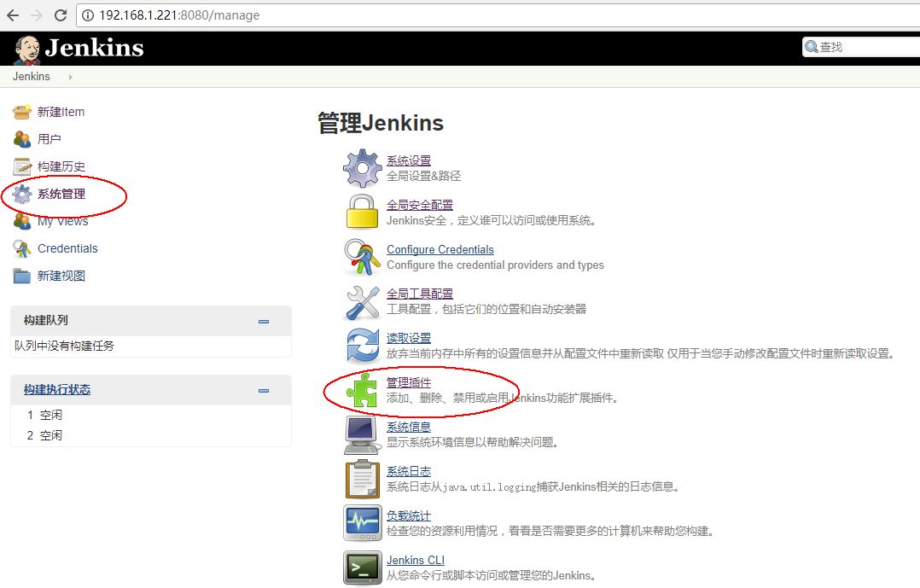920x588 pixels.
Task: Click executor 2 空闲 row
Action: pos(151,435)
